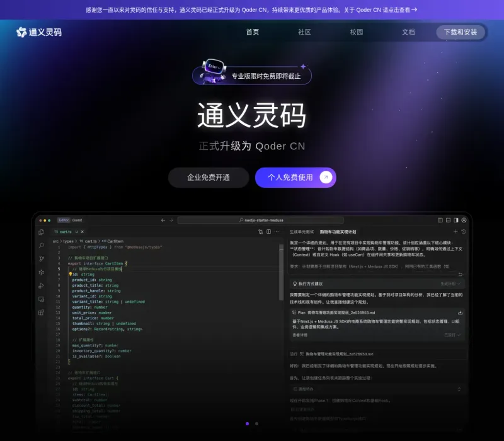
Task: Switch to the Quest mode toggle
Action: click(77, 220)
